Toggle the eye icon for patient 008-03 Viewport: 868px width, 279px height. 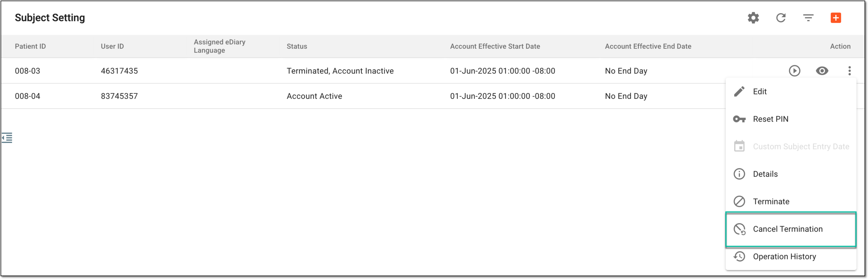click(822, 71)
